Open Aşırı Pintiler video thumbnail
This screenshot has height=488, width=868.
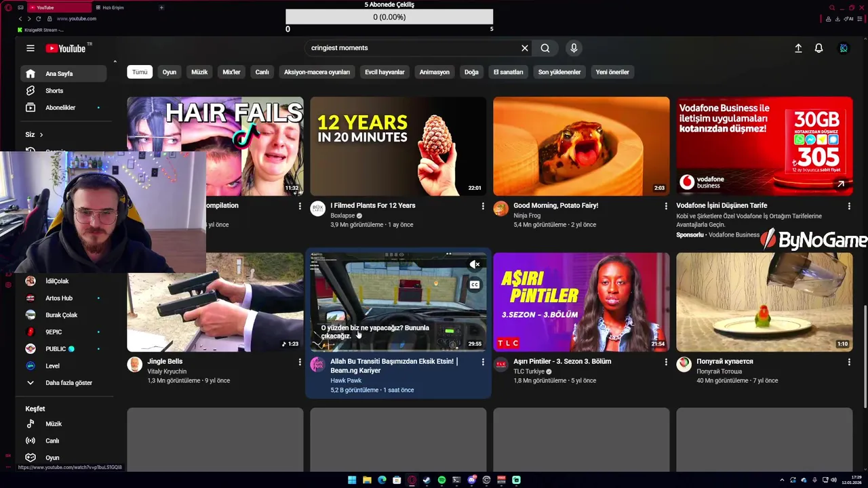click(x=581, y=302)
